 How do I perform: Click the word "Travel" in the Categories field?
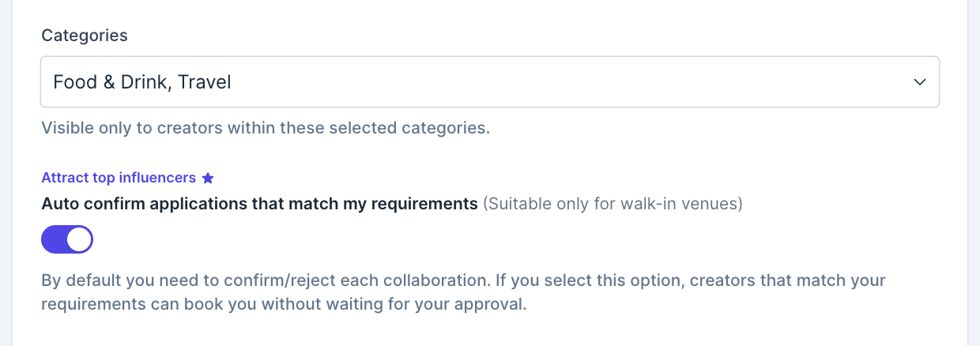(205, 81)
